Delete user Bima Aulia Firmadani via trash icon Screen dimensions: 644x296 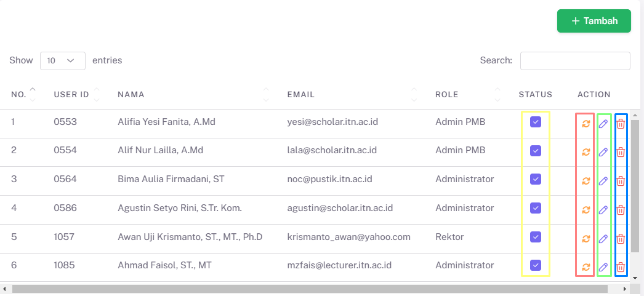621,181
